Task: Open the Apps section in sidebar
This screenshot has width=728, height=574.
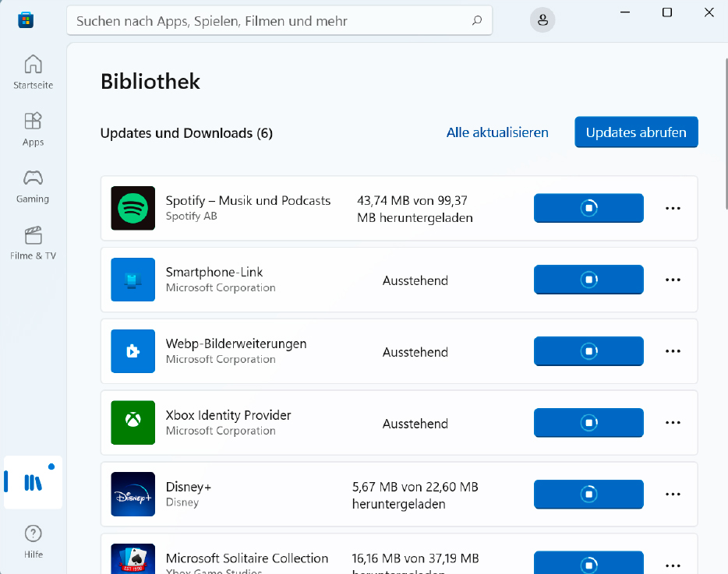Action: click(33, 129)
